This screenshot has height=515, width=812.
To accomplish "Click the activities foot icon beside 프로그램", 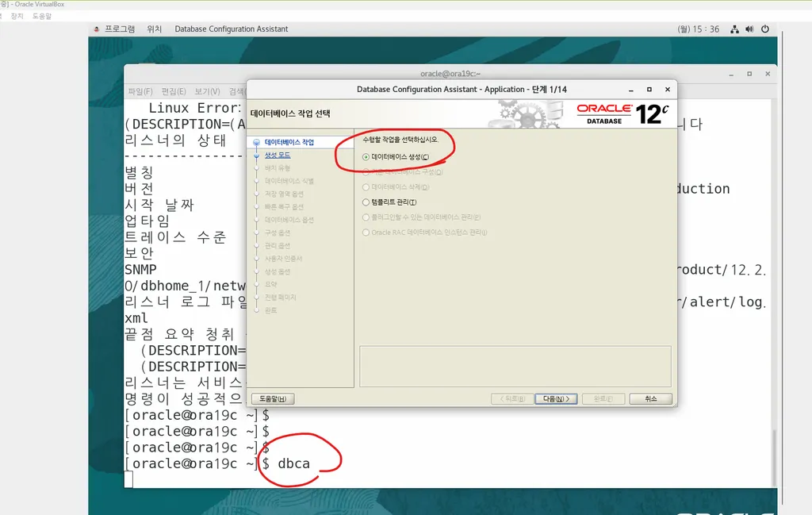I will click(96, 29).
